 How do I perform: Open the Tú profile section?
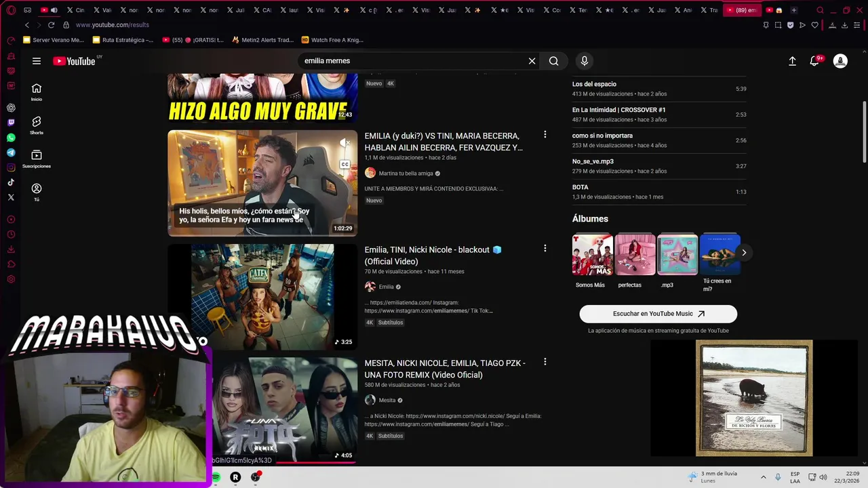(x=37, y=192)
